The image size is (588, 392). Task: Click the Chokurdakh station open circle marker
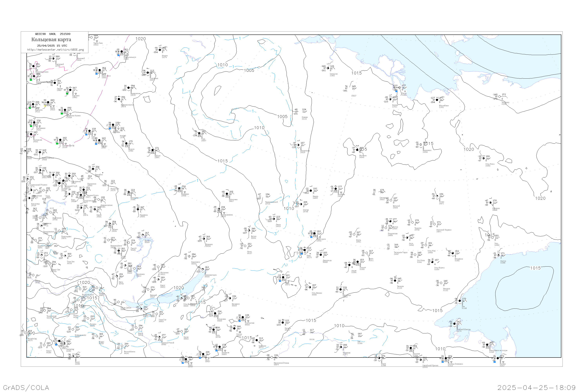tap(499, 96)
